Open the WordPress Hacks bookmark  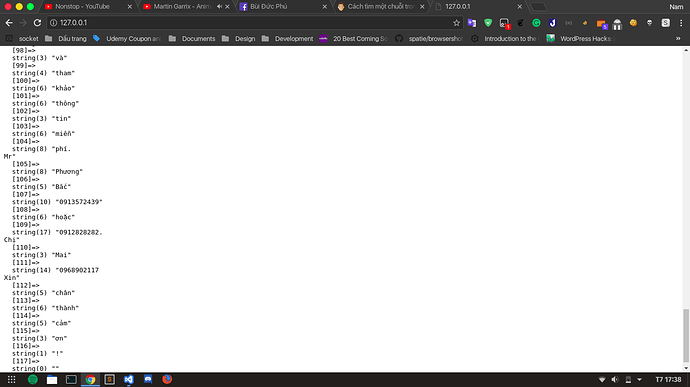tap(580, 39)
